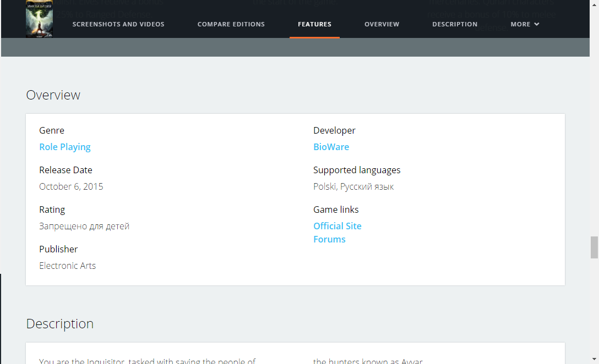The image size is (599, 364).
Task: Click the Overview section heading
Action: click(x=53, y=95)
